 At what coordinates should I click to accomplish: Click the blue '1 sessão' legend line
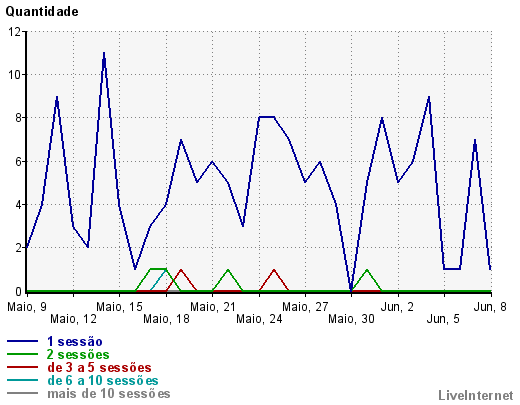pos(22,341)
